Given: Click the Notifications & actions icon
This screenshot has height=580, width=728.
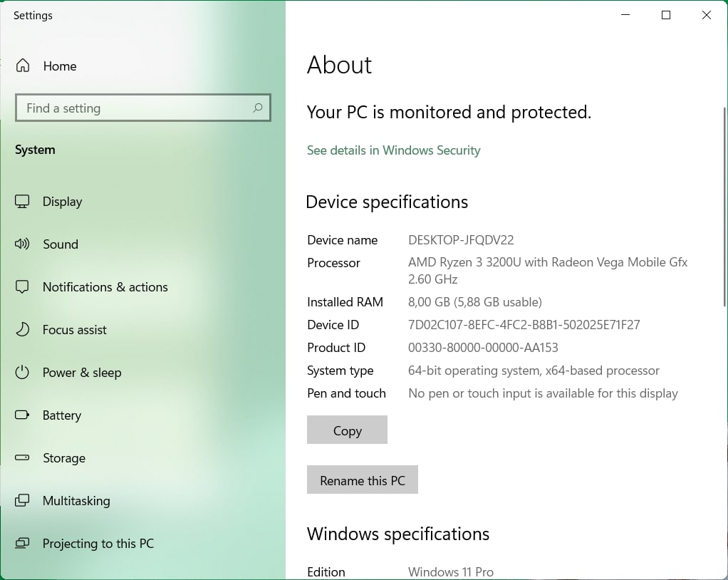Looking at the screenshot, I should pos(22,286).
